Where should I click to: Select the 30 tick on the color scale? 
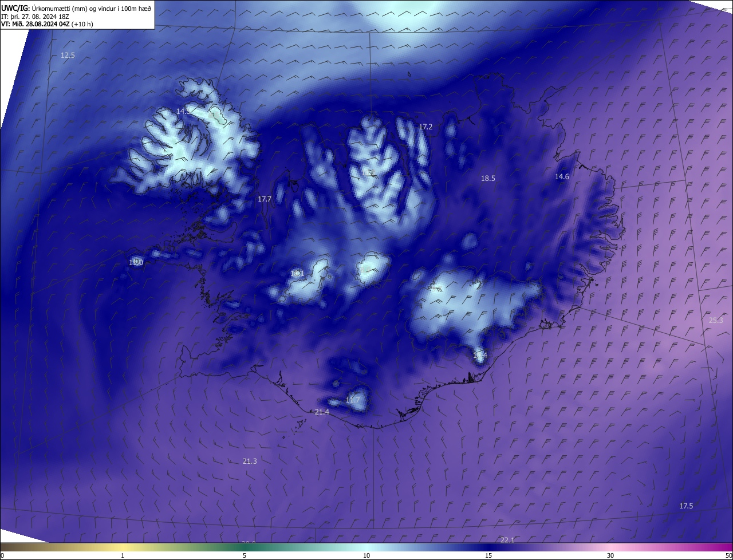coord(610,556)
